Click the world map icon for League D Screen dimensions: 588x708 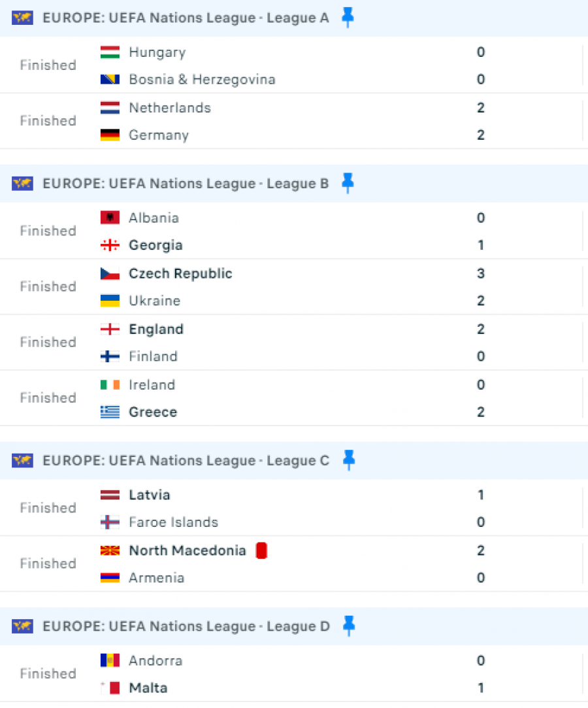23,626
